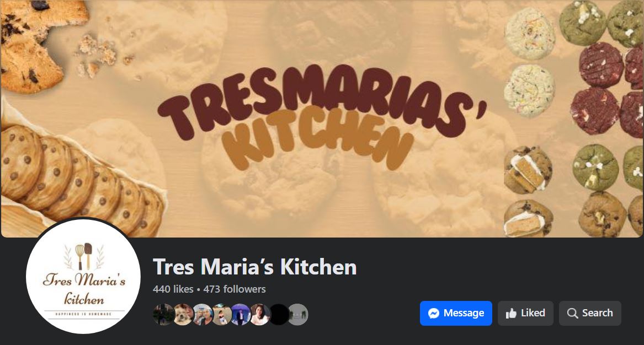
Task: Open the Tresmarias' Kitchen cover photo
Action: click(322, 118)
